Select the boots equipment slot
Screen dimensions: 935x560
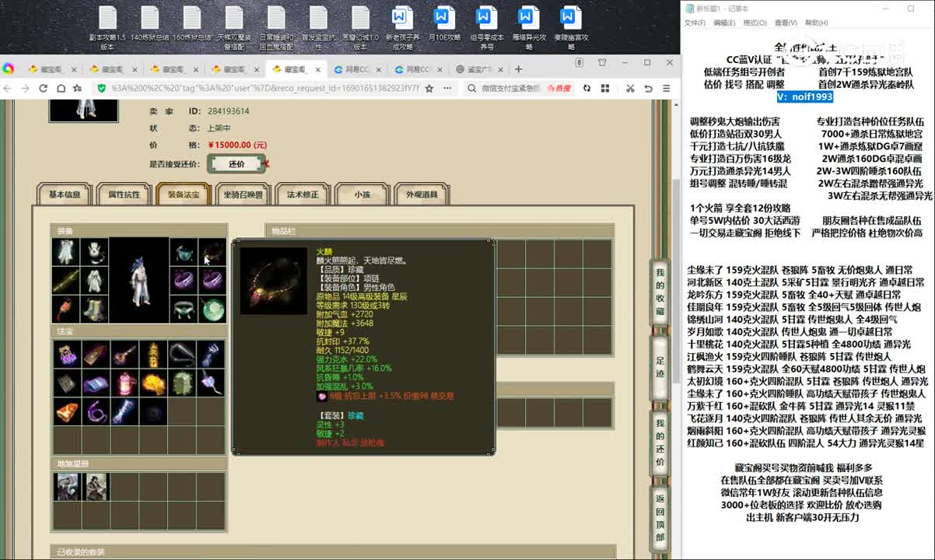94,309
